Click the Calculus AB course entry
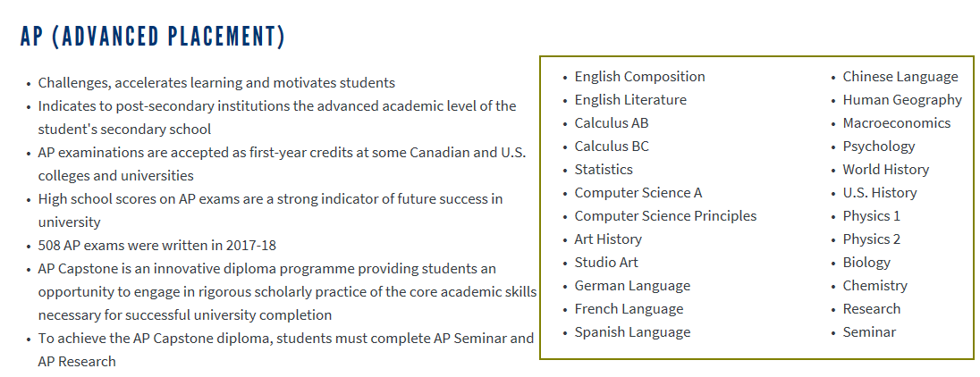980x377 pixels. click(x=612, y=123)
